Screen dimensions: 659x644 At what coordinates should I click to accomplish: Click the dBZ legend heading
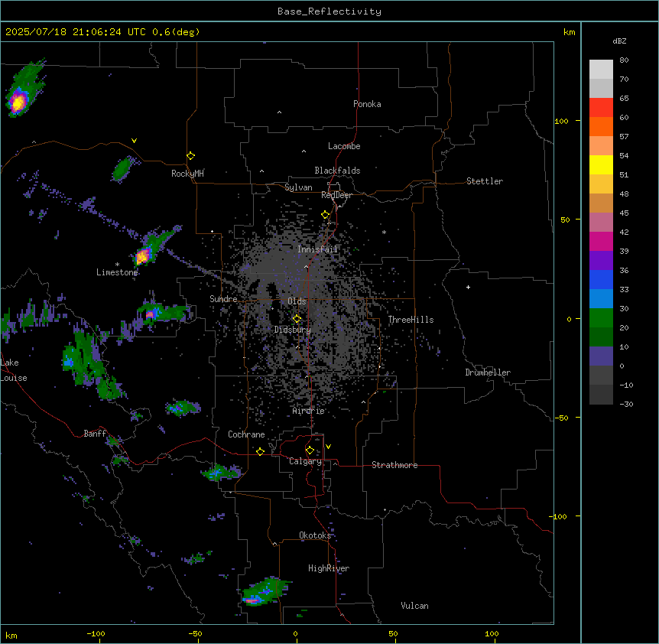click(619, 41)
